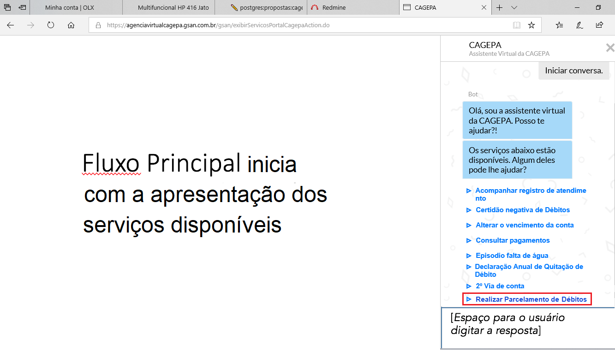Select the 2º Via de conta link
The height and width of the screenshot is (364, 615).
[x=500, y=286]
